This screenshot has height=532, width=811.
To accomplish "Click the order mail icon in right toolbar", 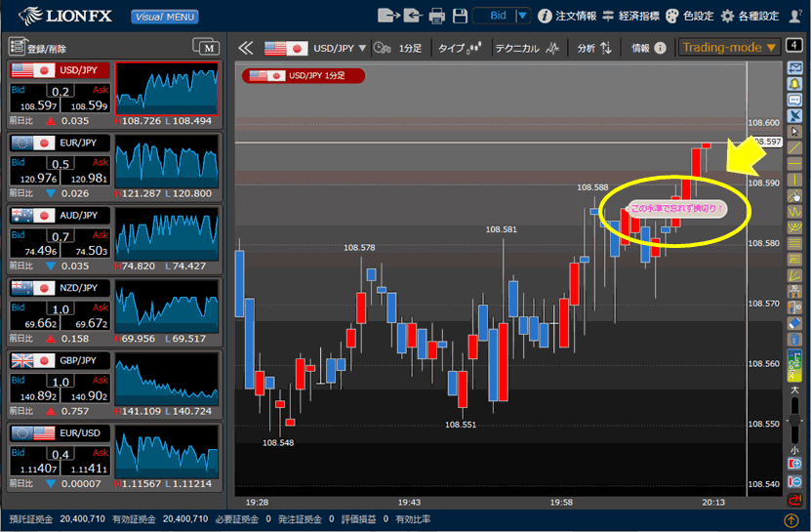I will tap(794, 67).
